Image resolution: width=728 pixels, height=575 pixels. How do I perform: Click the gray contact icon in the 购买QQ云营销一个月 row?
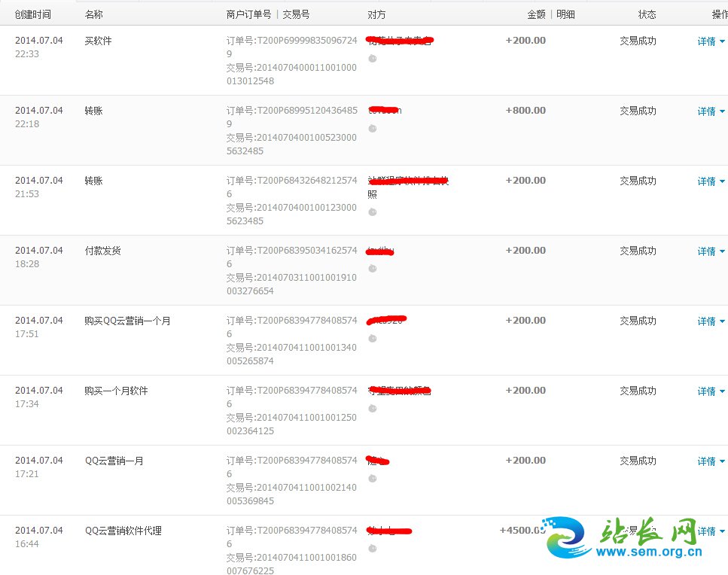(x=372, y=339)
